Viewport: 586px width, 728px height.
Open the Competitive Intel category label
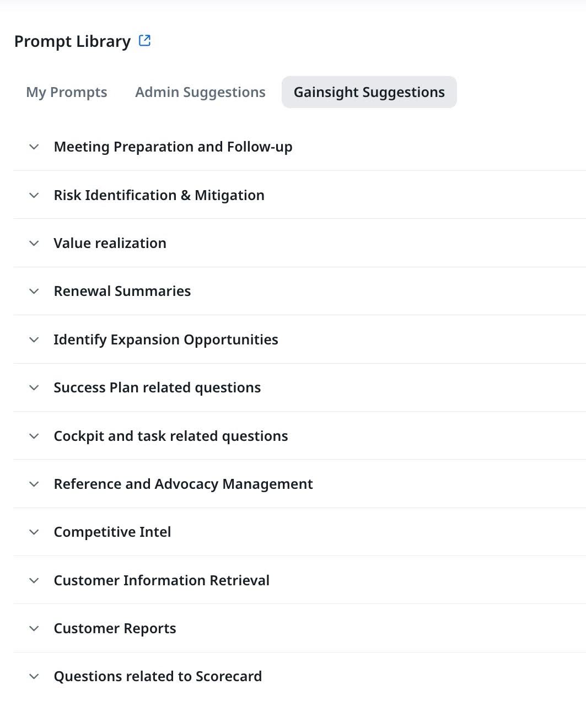coord(112,532)
